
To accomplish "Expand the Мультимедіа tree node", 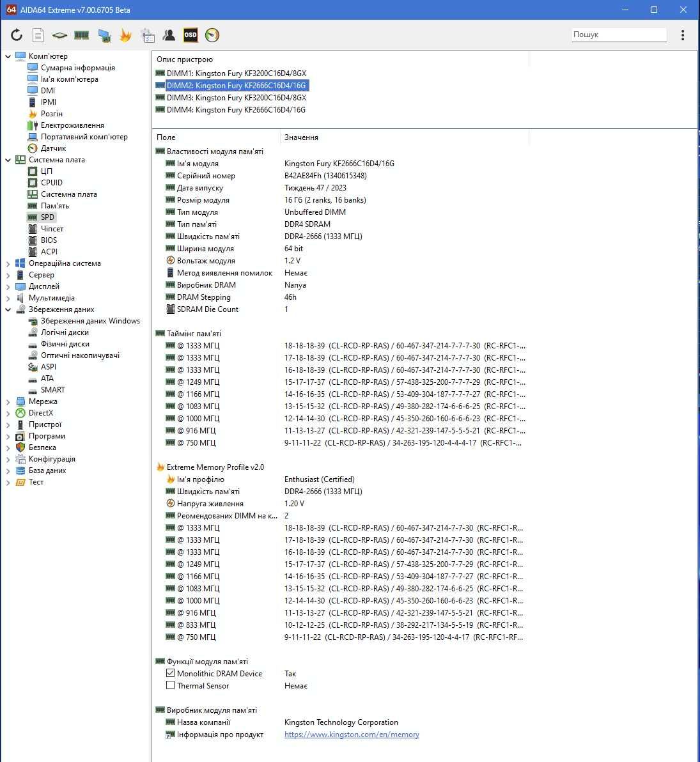I will (8, 298).
